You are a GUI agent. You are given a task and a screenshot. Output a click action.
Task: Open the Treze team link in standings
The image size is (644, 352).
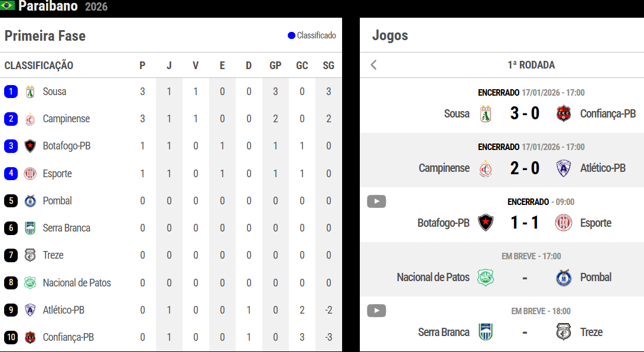(x=53, y=255)
